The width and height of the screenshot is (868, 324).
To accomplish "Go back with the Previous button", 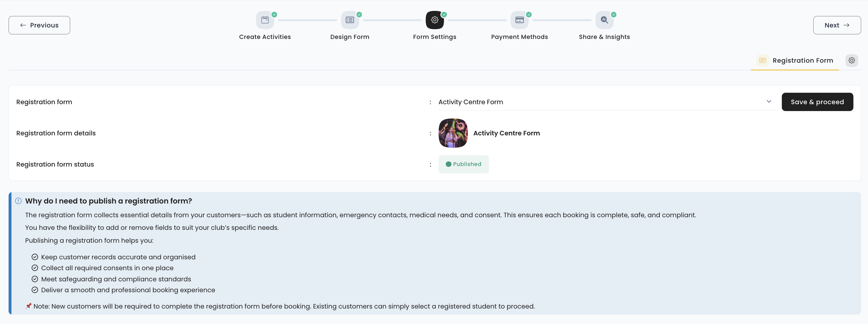I will 40,25.
